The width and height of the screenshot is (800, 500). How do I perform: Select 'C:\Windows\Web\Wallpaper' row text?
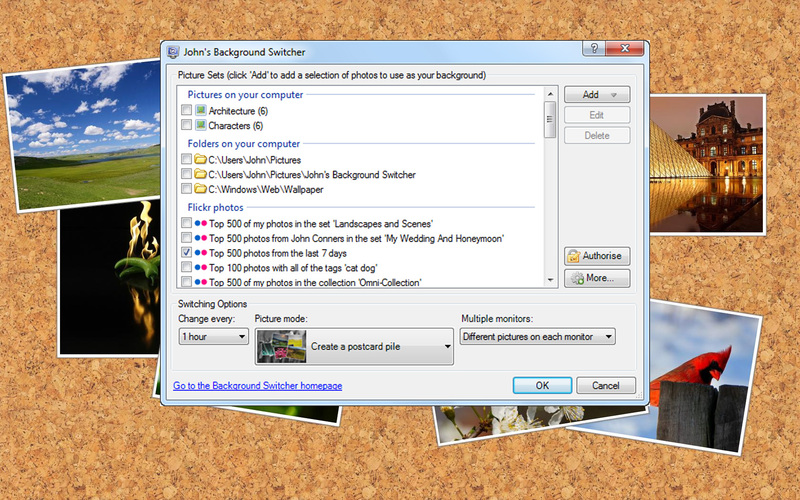pyautogui.click(x=266, y=189)
